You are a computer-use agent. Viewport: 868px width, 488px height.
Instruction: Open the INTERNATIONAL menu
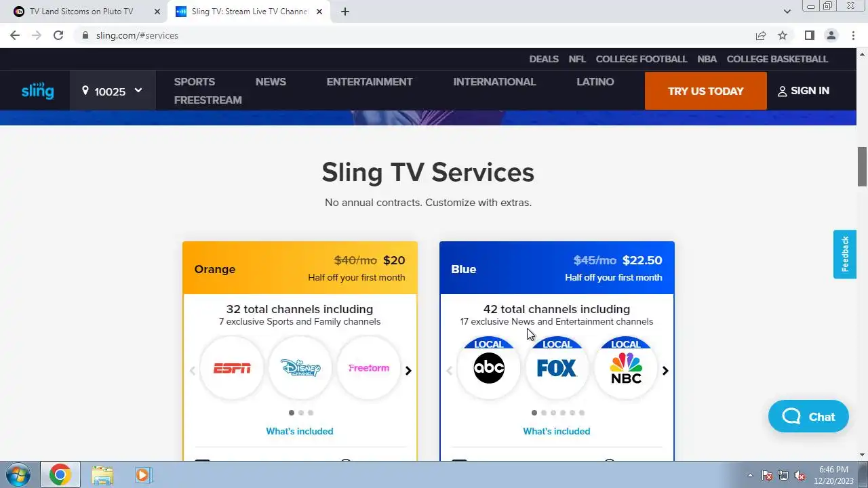click(494, 81)
